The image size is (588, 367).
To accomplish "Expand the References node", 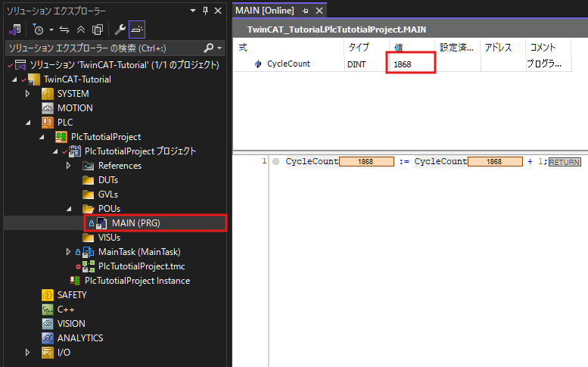I will [x=69, y=166].
